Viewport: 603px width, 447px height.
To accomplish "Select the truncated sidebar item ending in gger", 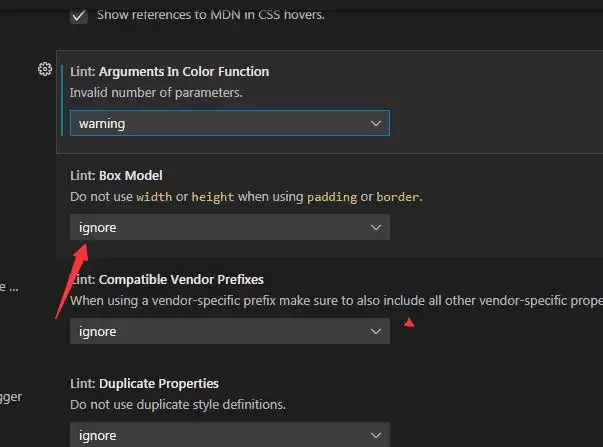I will coord(10,397).
